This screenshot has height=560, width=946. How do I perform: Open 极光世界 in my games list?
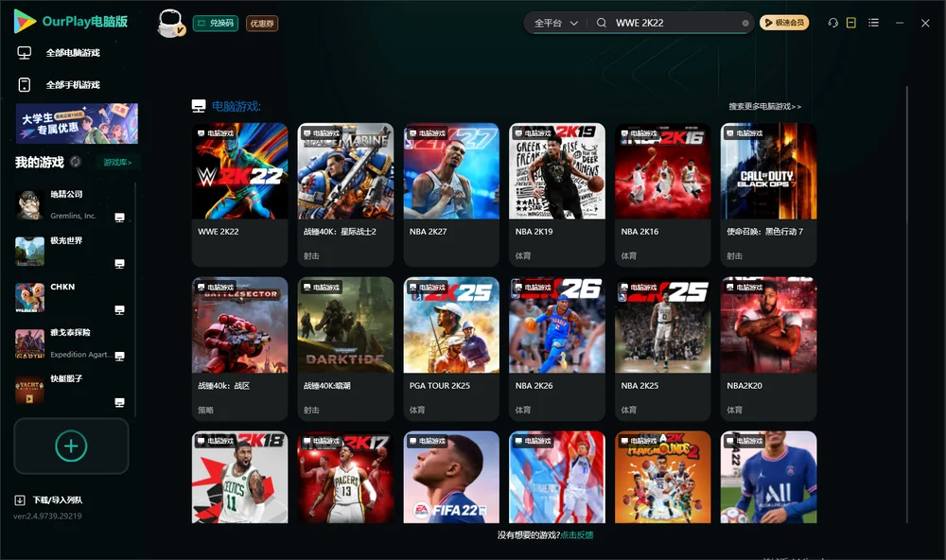(71, 251)
